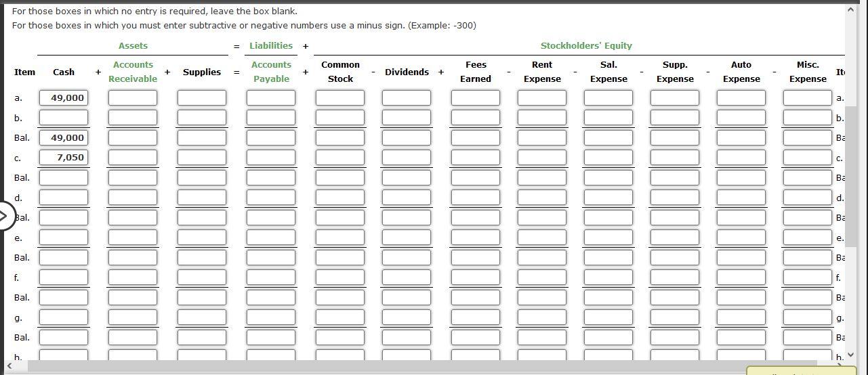Click the Cash balance field showing 49,000
This screenshot has height=375, width=868.
coord(64,137)
